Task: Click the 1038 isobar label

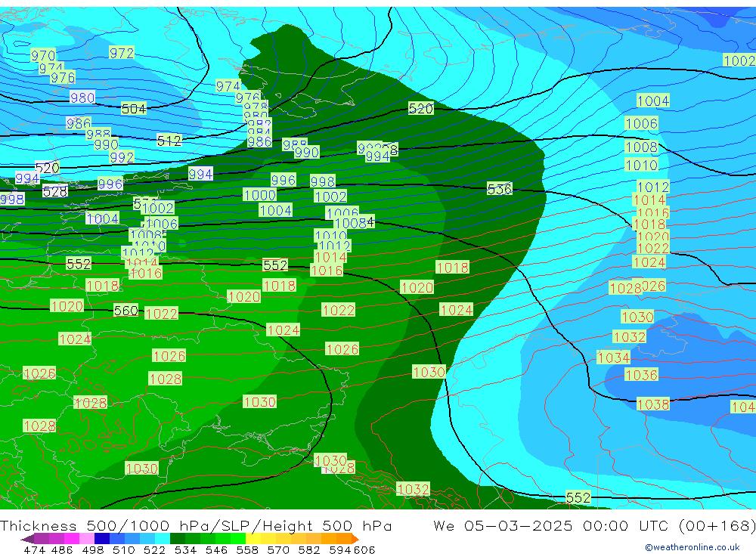Action: 653,404
